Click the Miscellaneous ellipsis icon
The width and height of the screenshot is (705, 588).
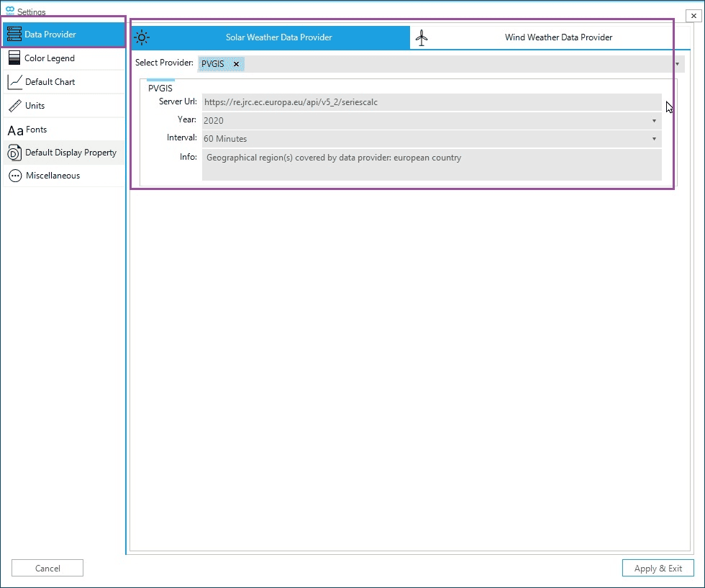coord(14,176)
